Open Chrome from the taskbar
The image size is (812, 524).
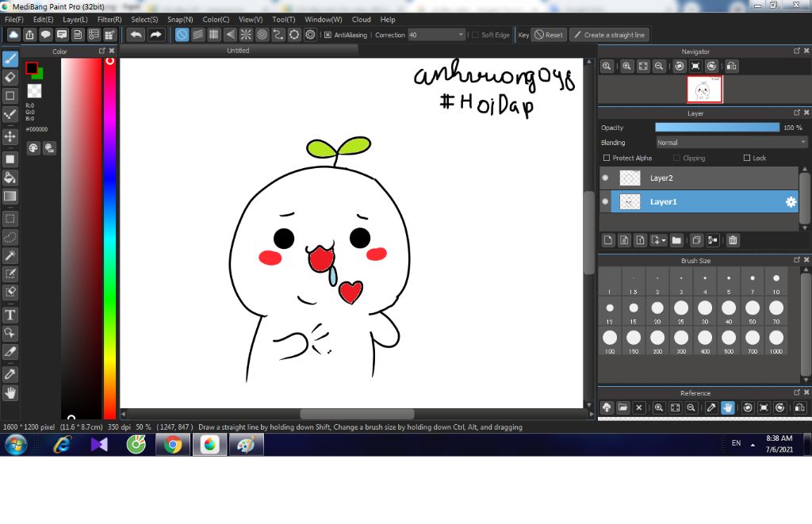(172, 445)
